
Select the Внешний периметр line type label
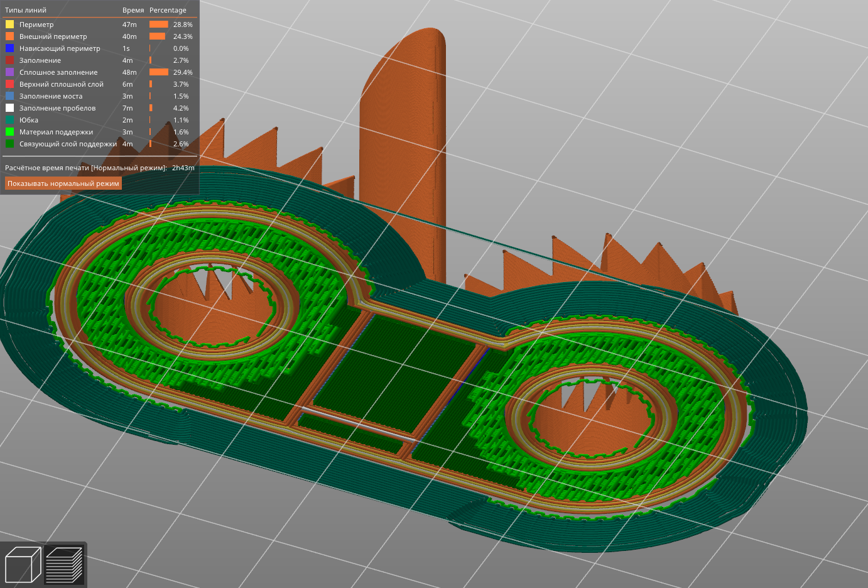53,36
